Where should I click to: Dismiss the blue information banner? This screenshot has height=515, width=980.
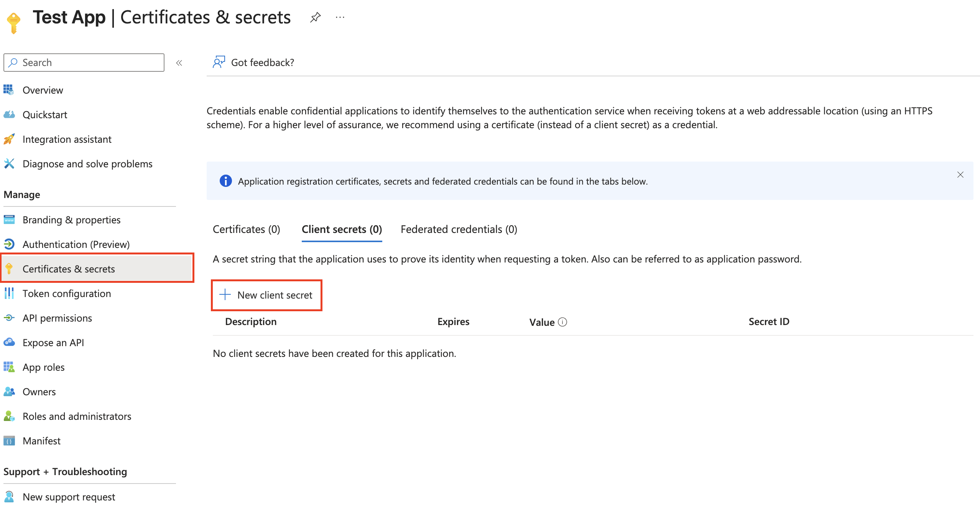pyautogui.click(x=960, y=175)
